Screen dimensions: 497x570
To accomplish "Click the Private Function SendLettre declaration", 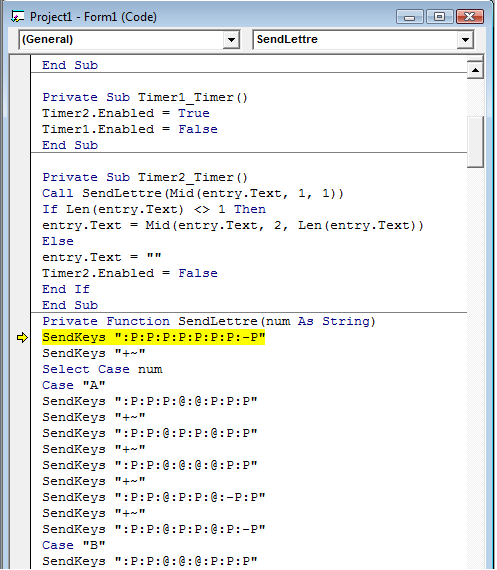I will 209,321.
